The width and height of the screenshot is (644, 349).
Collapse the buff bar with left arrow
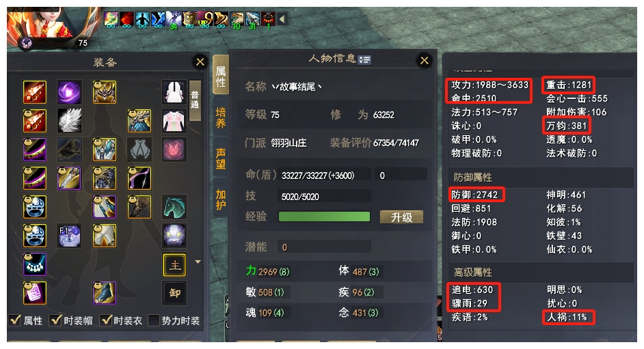pos(282,18)
